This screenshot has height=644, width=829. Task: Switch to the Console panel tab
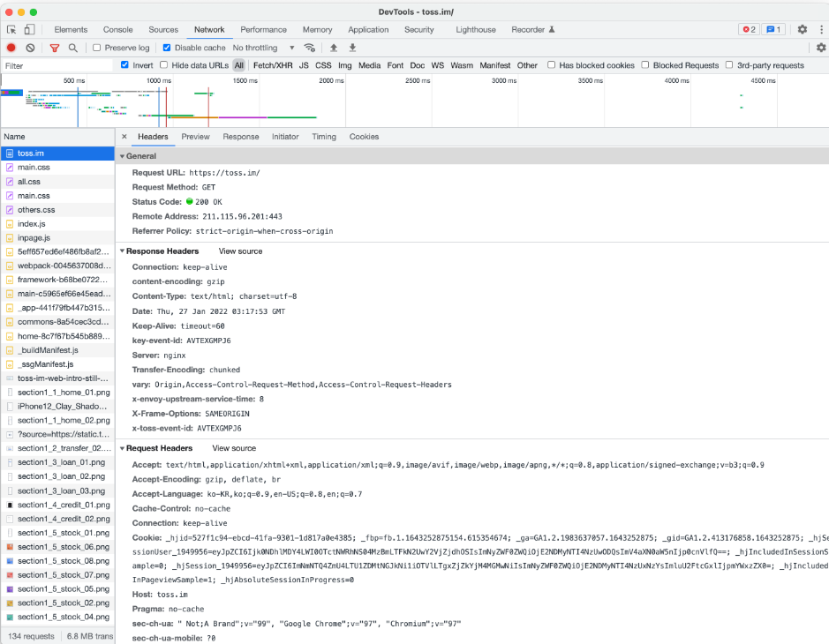[118, 30]
